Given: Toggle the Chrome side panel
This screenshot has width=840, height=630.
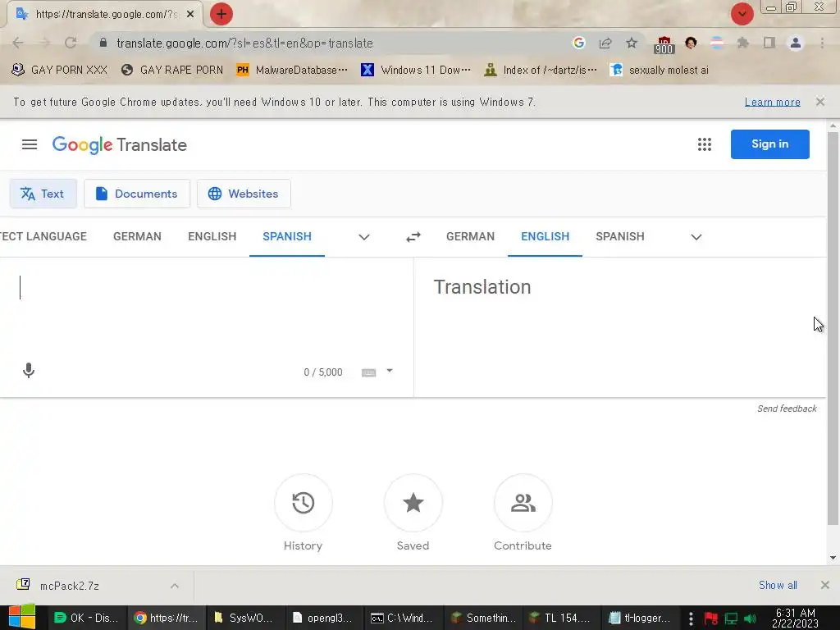Looking at the screenshot, I should 769,43.
